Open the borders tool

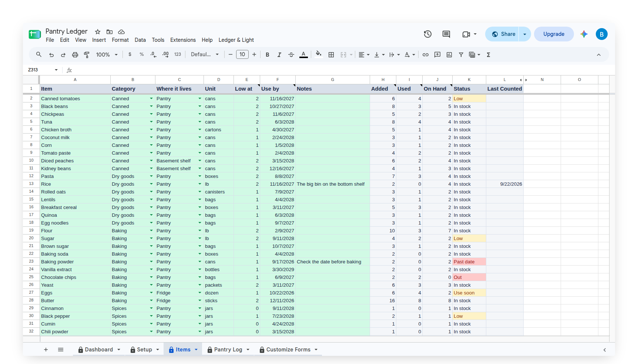331,55
